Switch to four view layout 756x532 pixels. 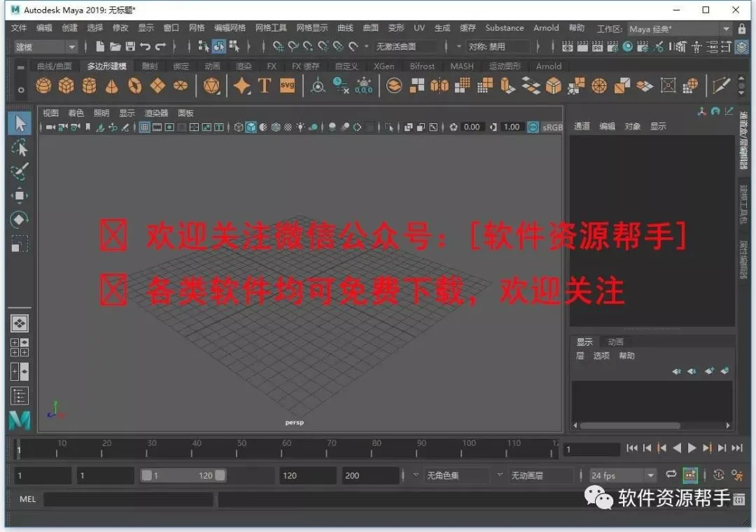[20, 347]
